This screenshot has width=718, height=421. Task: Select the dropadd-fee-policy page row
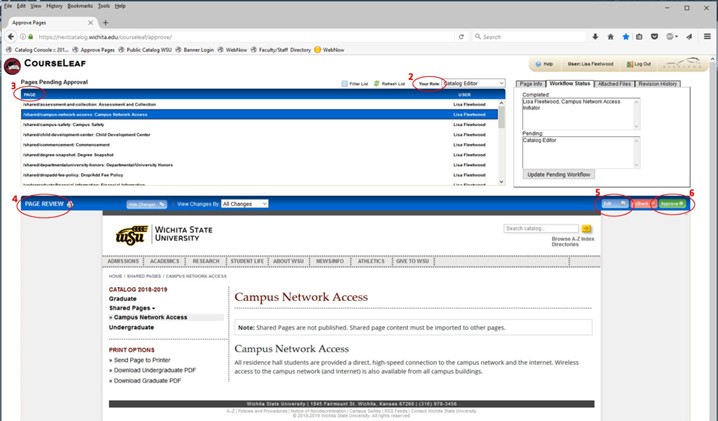(x=259, y=175)
